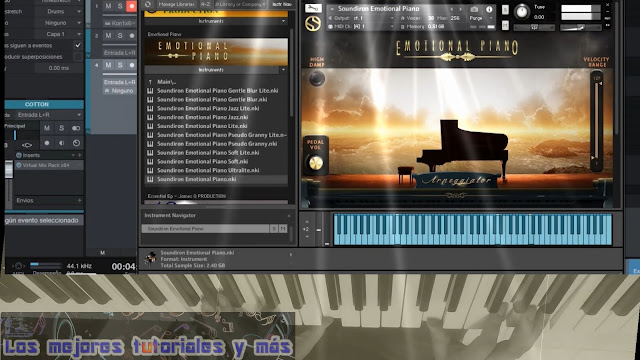640x360 pixels.
Task: Add a send with Envíos plus icon
Action: click(79, 200)
